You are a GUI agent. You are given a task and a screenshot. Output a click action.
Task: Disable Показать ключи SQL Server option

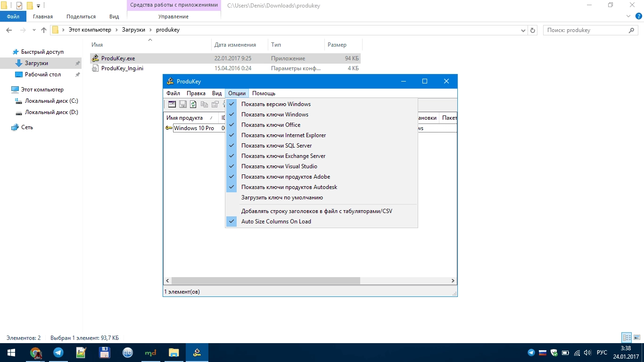tap(322, 146)
